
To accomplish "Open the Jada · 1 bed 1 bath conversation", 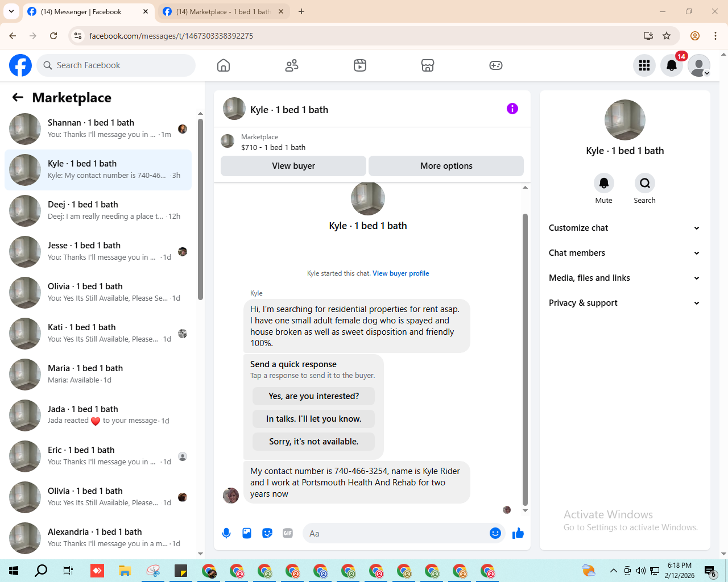I will 98,415.
